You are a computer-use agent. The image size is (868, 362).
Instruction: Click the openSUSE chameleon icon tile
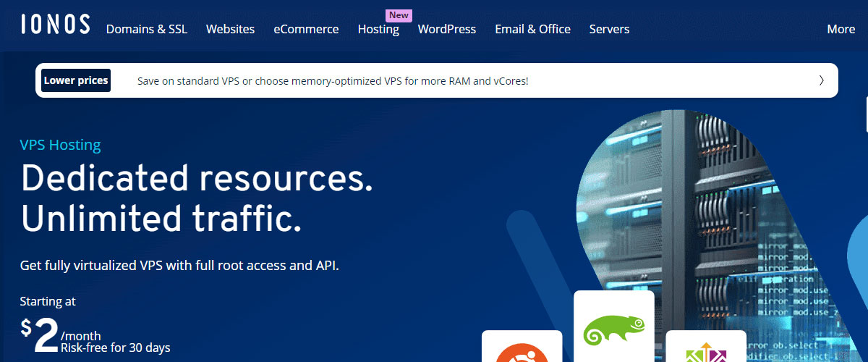[614, 326]
